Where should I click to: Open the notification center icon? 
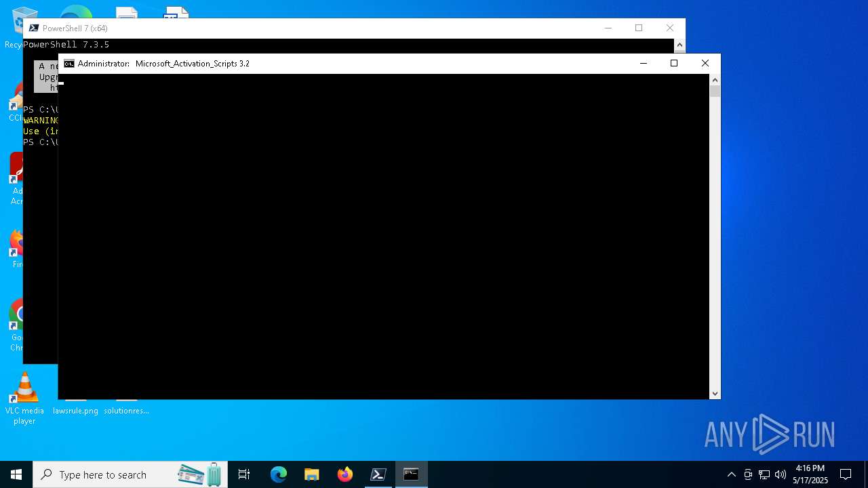[x=846, y=474]
